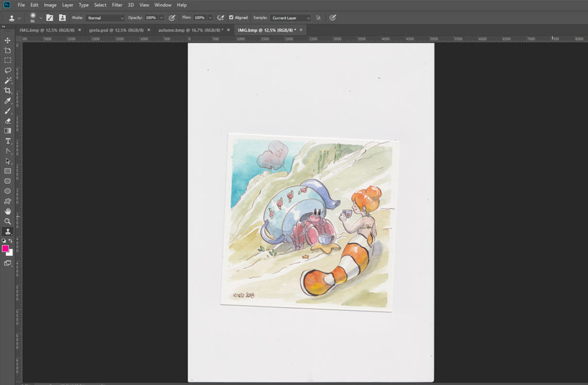Open the Filter menu
Image resolution: width=588 pixels, height=385 pixels.
point(117,5)
